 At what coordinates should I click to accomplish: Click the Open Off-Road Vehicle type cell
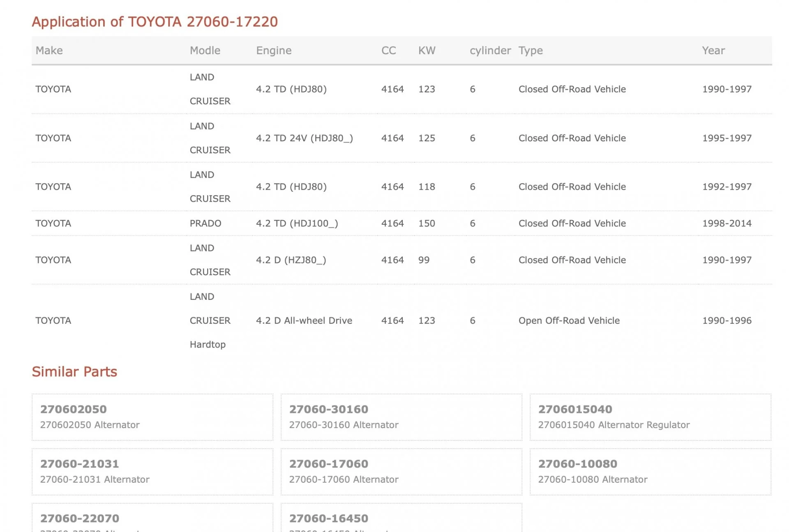(x=569, y=320)
